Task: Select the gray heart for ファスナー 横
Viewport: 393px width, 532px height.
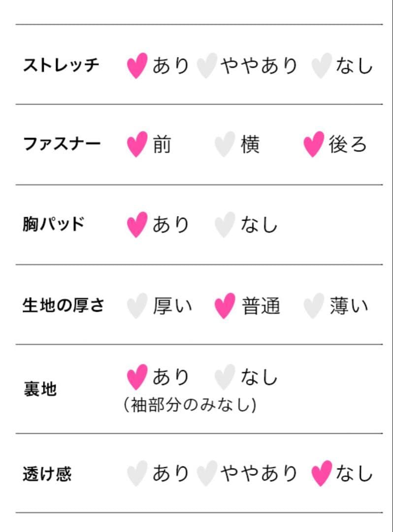Action: tap(225, 145)
